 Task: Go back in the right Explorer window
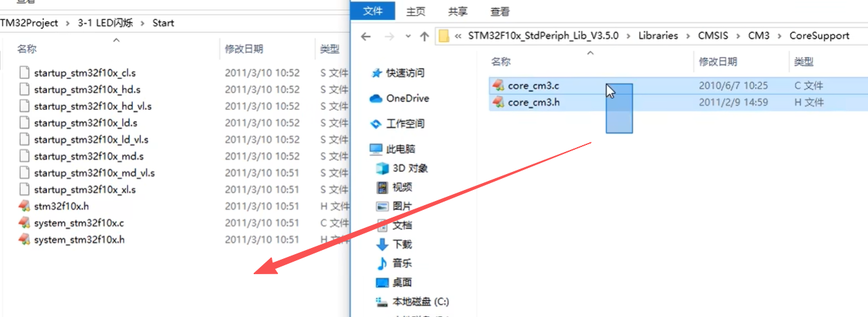(x=366, y=36)
